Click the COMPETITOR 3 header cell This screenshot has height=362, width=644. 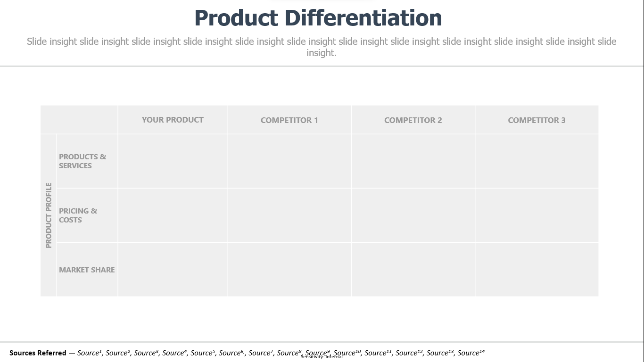coord(537,120)
